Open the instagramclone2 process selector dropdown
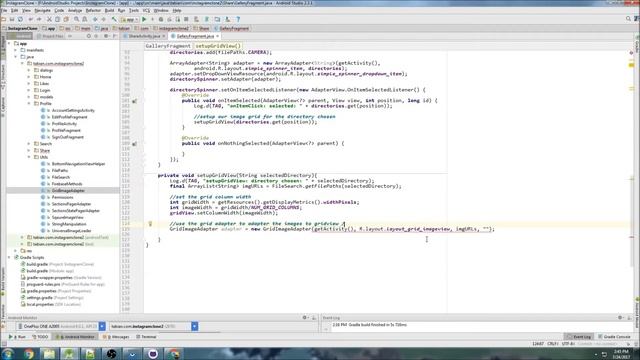Viewport: 640px width, 360px height. coord(194,326)
